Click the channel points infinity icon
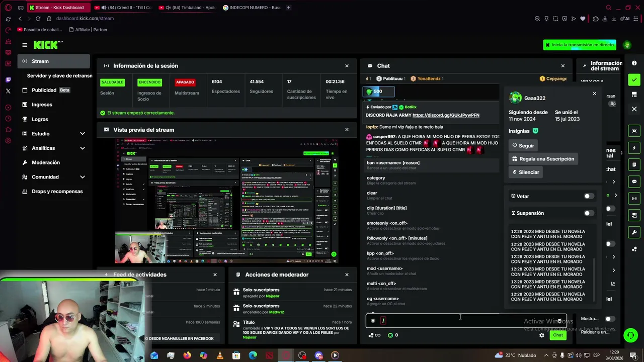644x362 pixels. [375, 335]
